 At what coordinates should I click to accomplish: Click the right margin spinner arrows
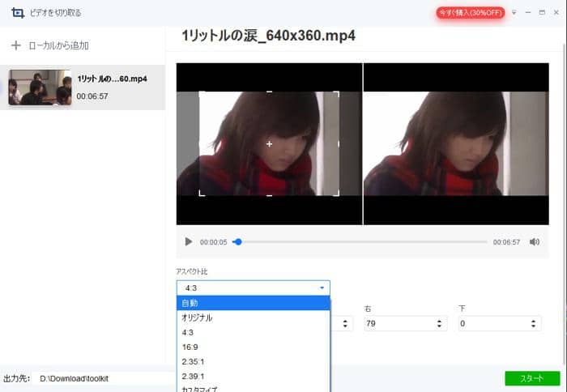tap(439, 323)
